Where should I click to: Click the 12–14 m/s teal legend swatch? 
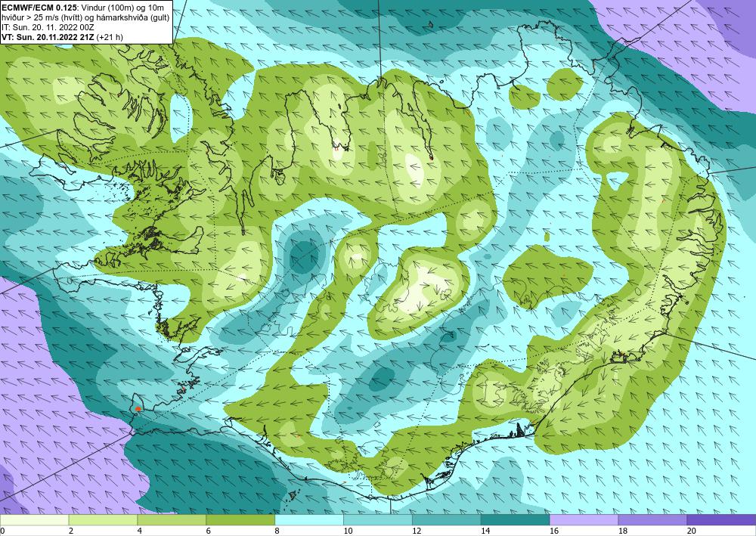(447, 520)
